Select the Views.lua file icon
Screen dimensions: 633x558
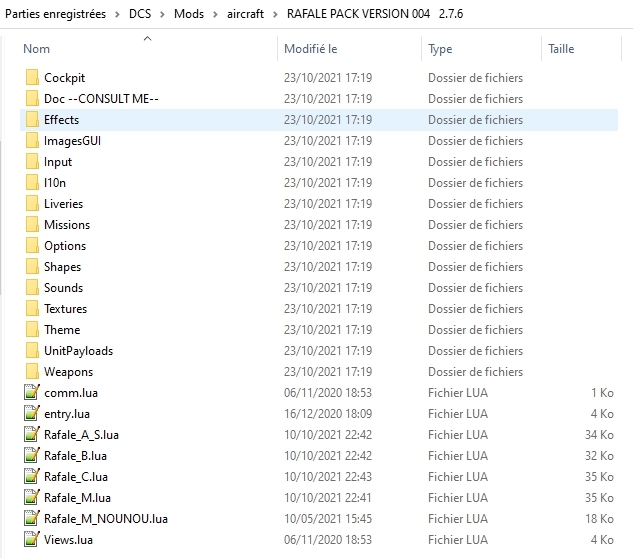click(32, 539)
